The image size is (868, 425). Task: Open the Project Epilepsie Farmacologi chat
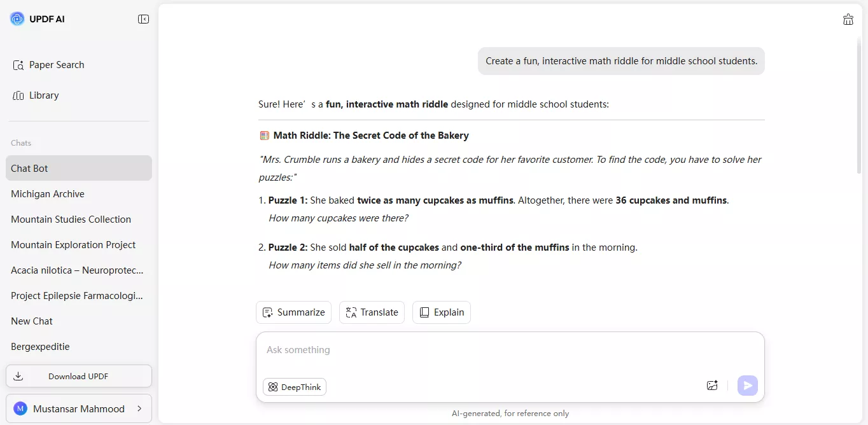point(76,295)
